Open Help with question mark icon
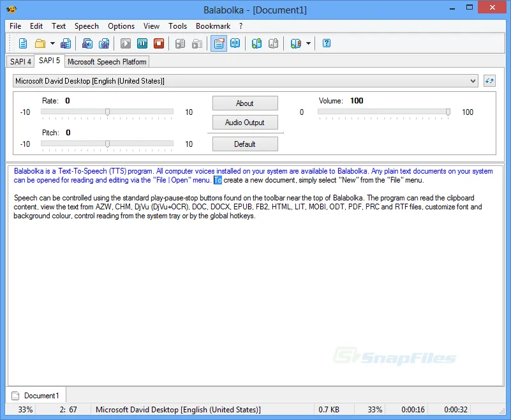Image resolution: width=511 pixels, height=420 pixels. tap(326, 43)
